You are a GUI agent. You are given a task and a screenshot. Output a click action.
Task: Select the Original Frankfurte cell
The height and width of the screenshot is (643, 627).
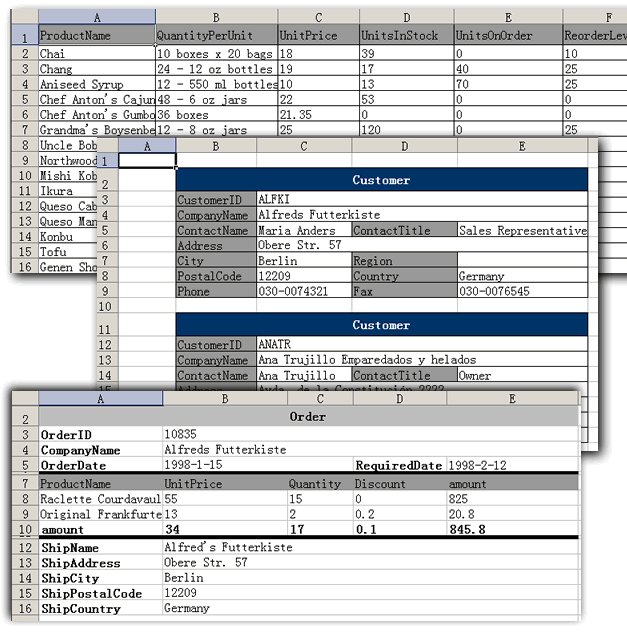100,514
